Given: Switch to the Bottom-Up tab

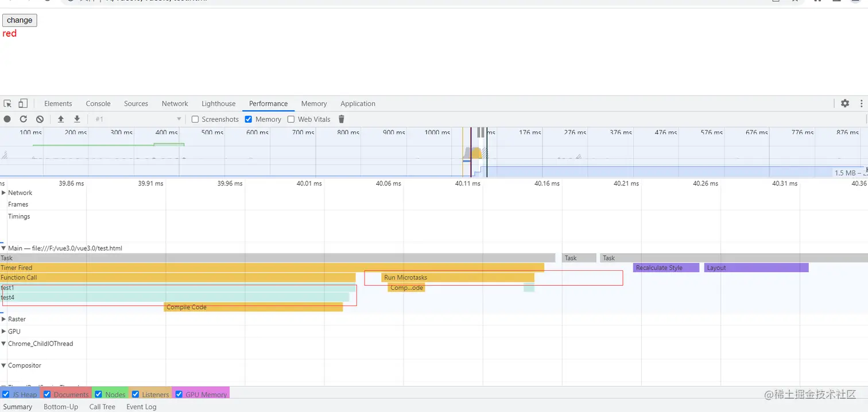Looking at the screenshot, I should (x=61, y=407).
